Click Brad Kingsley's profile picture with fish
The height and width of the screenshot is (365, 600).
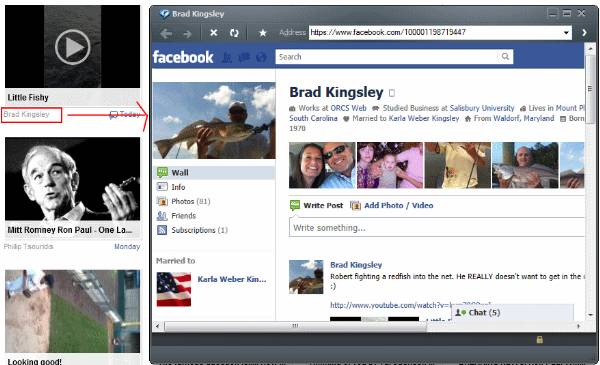coord(214,121)
